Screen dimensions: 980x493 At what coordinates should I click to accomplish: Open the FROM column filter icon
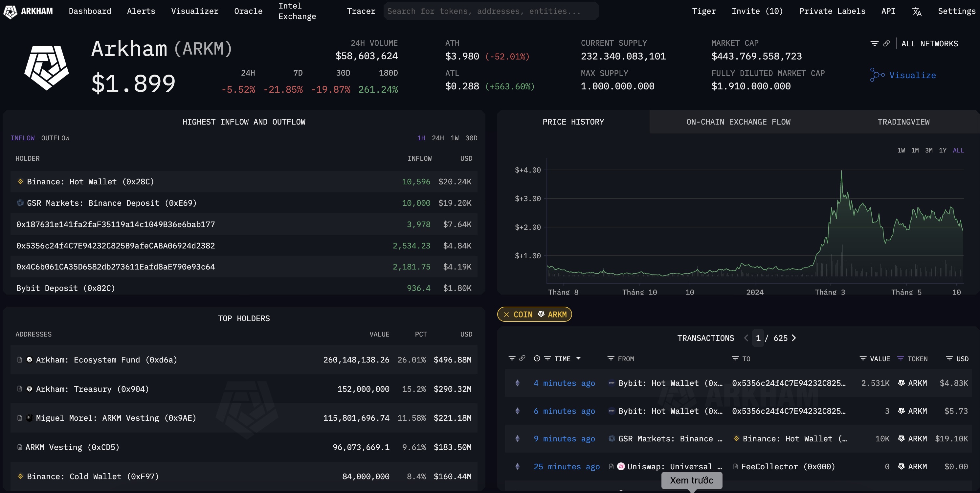611,359
